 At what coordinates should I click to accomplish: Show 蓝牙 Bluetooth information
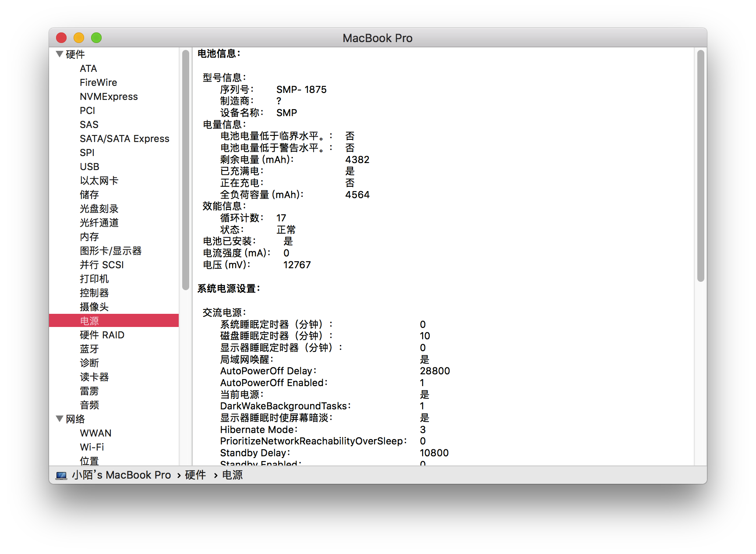[x=89, y=349]
